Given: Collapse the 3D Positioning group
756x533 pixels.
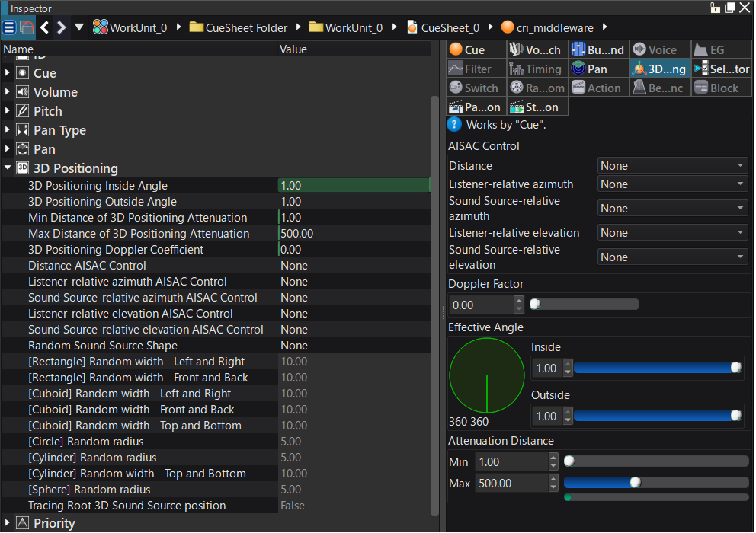Looking at the screenshot, I should pyautogui.click(x=8, y=168).
